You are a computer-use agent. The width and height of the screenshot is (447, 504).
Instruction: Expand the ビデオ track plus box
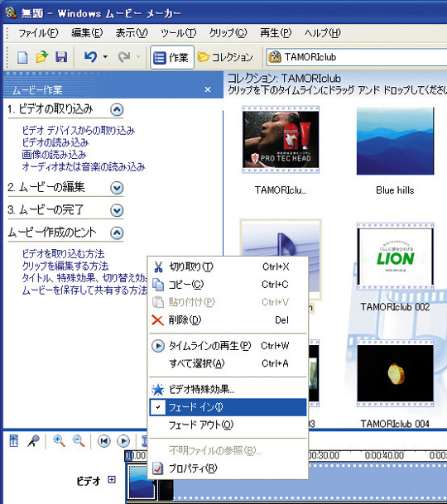coord(112,480)
